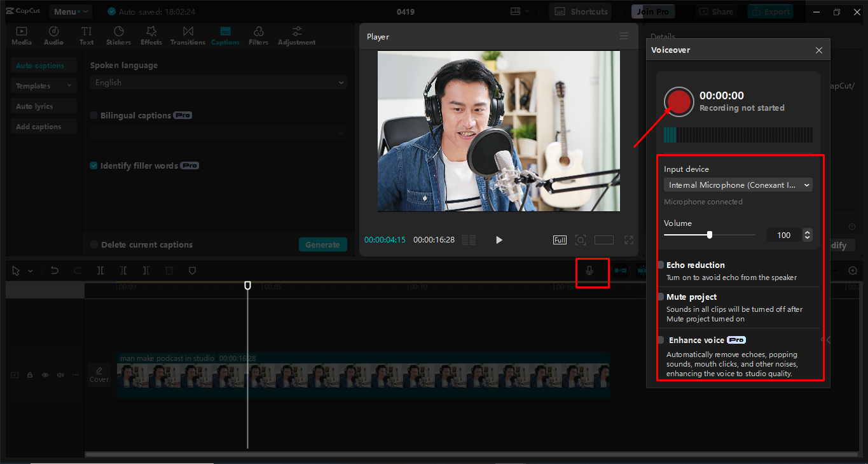Screen dimensions: 868x464
Task: Open the CapCut Menu dropdown
Action: (70, 11)
